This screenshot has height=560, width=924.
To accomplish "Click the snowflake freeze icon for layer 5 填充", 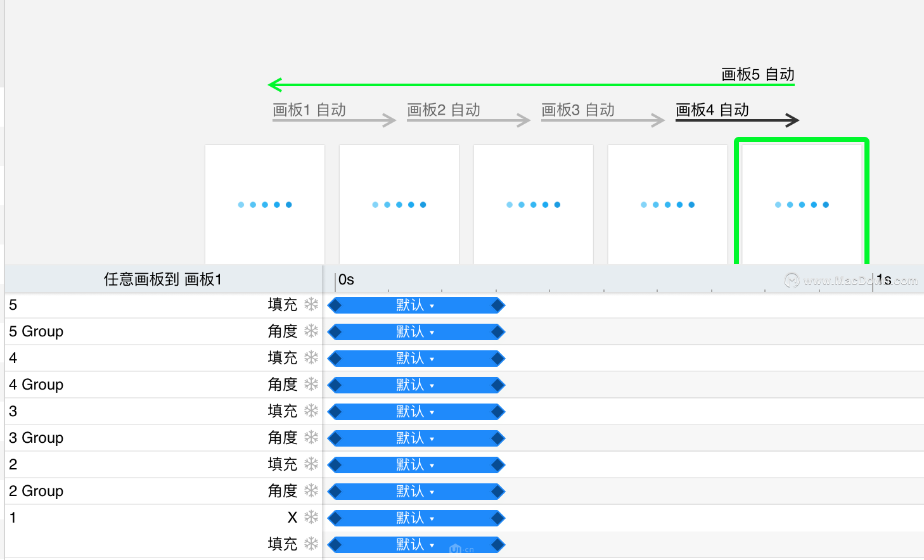I will [x=311, y=305].
